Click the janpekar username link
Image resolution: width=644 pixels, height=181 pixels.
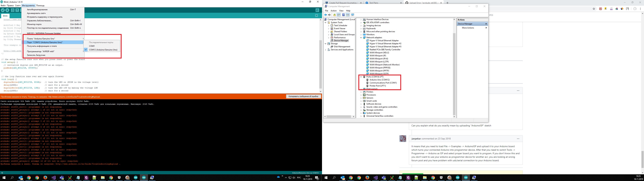(416, 139)
